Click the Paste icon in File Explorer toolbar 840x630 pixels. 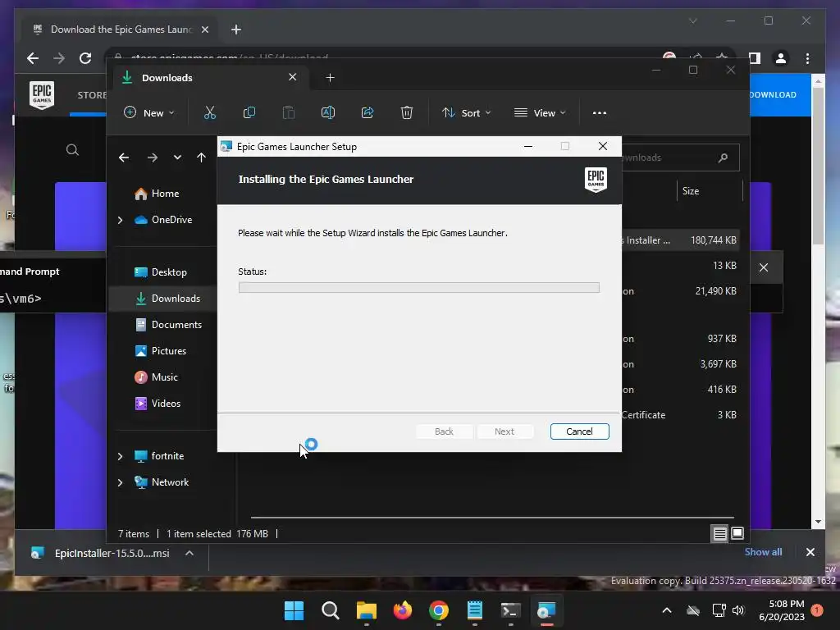288,112
